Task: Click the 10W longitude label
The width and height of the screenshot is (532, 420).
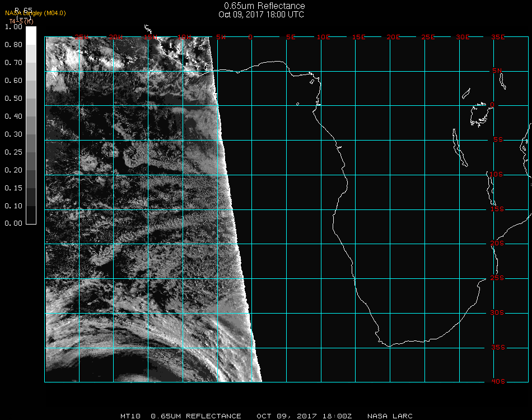Action: point(184,37)
